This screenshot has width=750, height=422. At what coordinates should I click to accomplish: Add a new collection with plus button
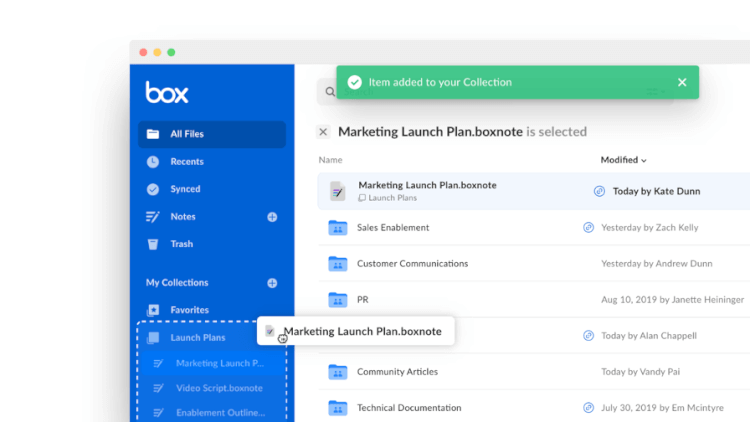[272, 283]
